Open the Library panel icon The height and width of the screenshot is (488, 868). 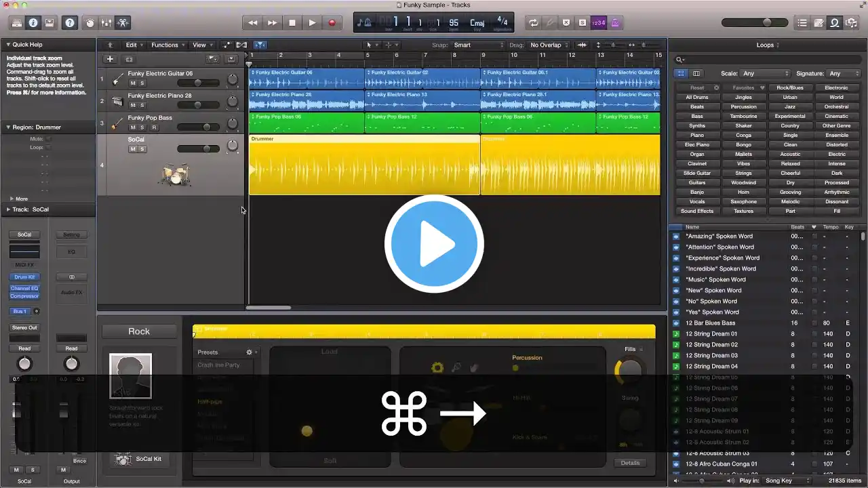pyautogui.click(x=17, y=22)
